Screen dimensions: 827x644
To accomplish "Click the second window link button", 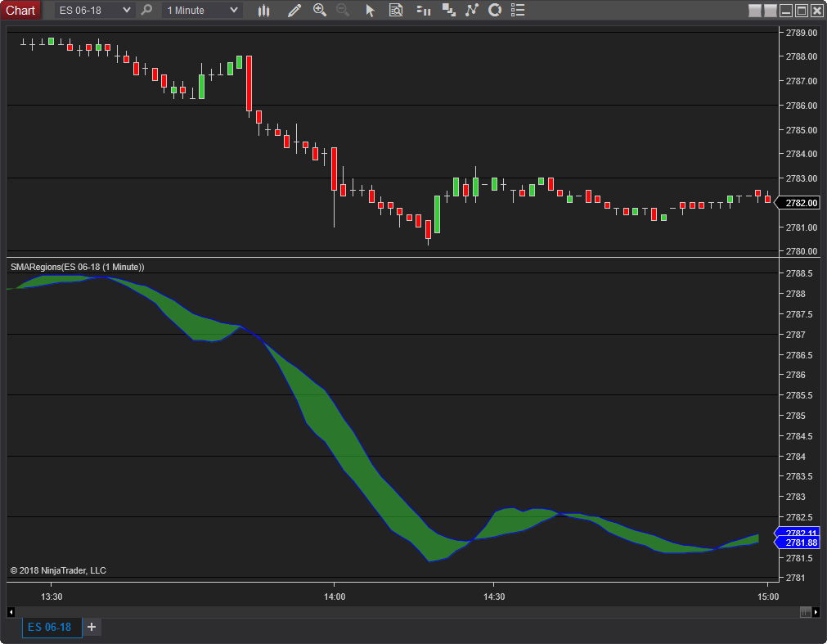I will [x=771, y=11].
